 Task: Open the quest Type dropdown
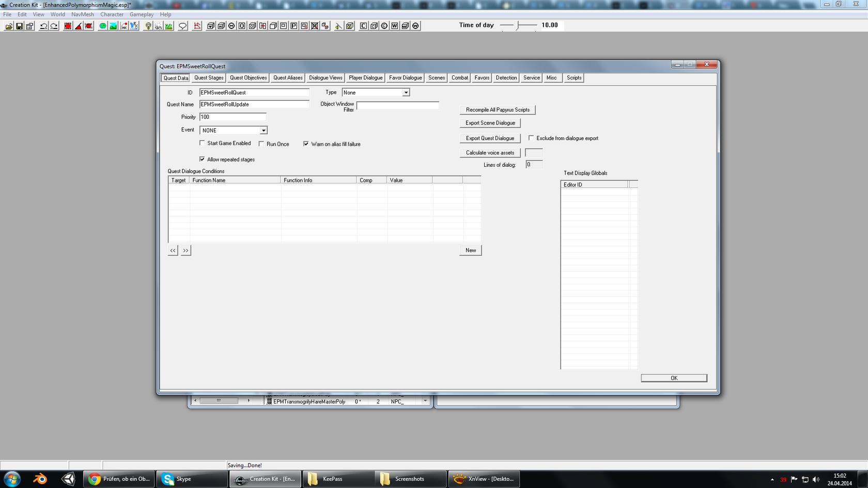coord(406,92)
